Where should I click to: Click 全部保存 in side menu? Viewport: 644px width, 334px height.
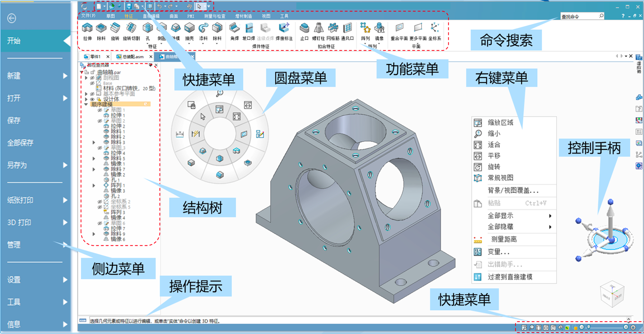pos(20,143)
